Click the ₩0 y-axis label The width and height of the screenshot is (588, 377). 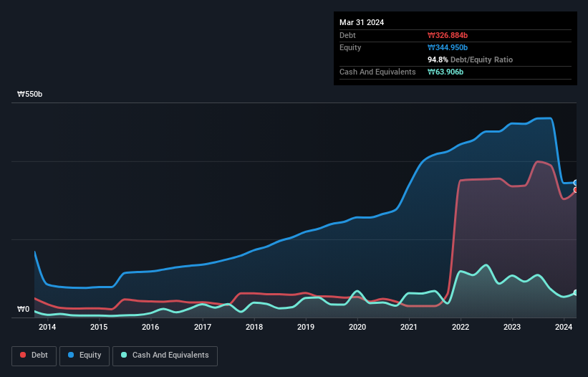click(24, 310)
